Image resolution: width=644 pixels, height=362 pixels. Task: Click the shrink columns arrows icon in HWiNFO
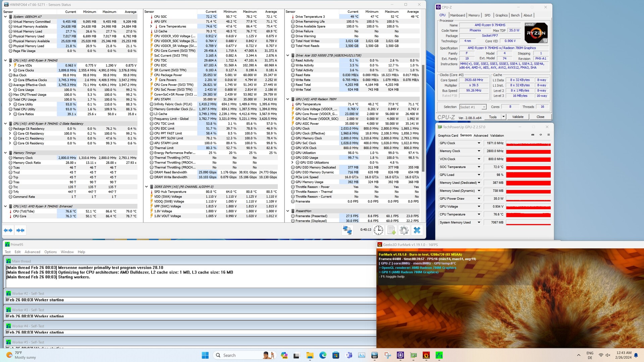20,230
